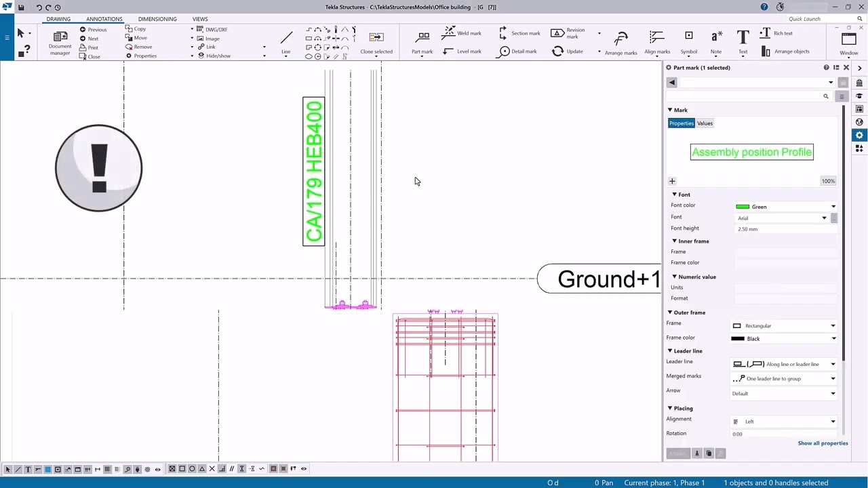Click the Hide/show button
This screenshot has width=868, height=488.
pos(214,56)
